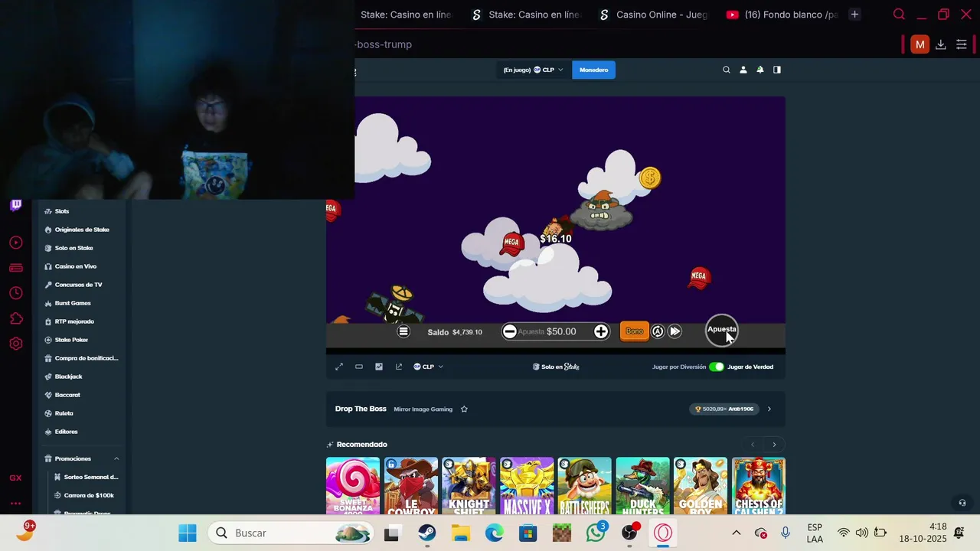
Task: Toggle the autoplay circular arrow icon
Action: [x=658, y=331]
